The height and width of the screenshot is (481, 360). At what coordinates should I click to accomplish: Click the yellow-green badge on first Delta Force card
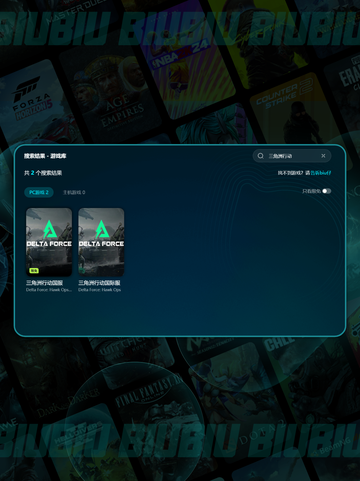point(34,270)
